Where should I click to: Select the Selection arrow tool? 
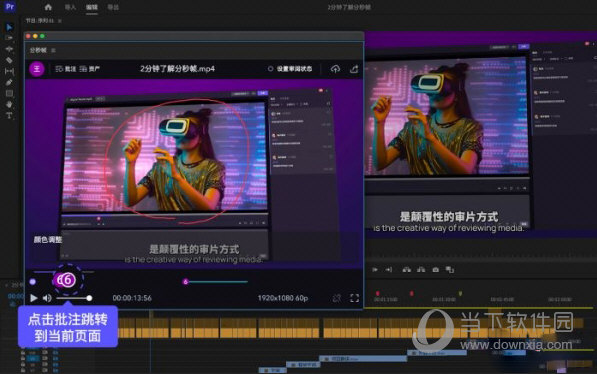click(9, 27)
